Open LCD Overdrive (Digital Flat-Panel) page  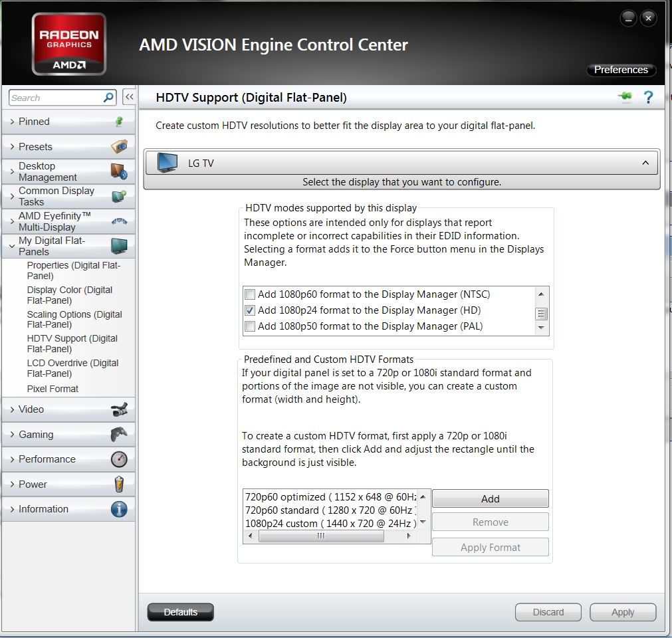pos(73,368)
